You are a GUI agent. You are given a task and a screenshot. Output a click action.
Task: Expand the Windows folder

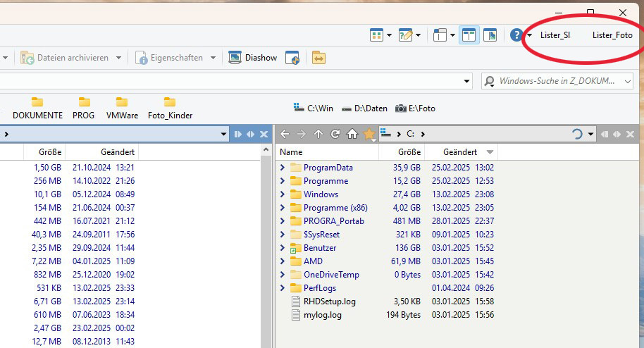click(282, 194)
